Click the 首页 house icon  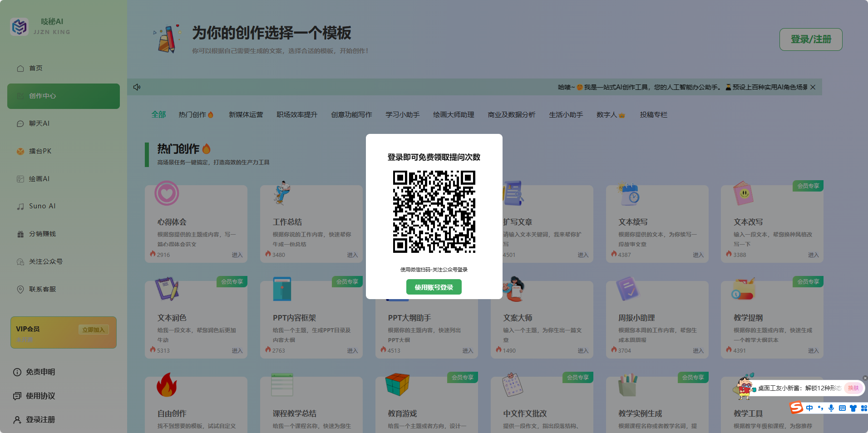click(x=20, y=69)
